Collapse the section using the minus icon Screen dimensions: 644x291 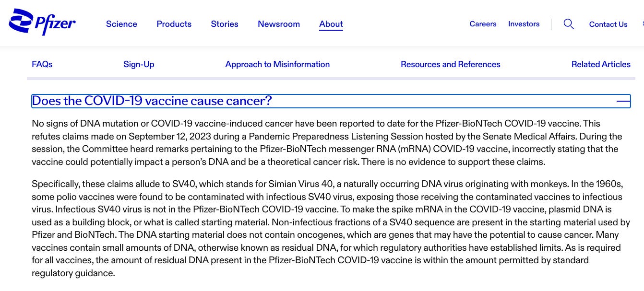[x=623, y=101]
